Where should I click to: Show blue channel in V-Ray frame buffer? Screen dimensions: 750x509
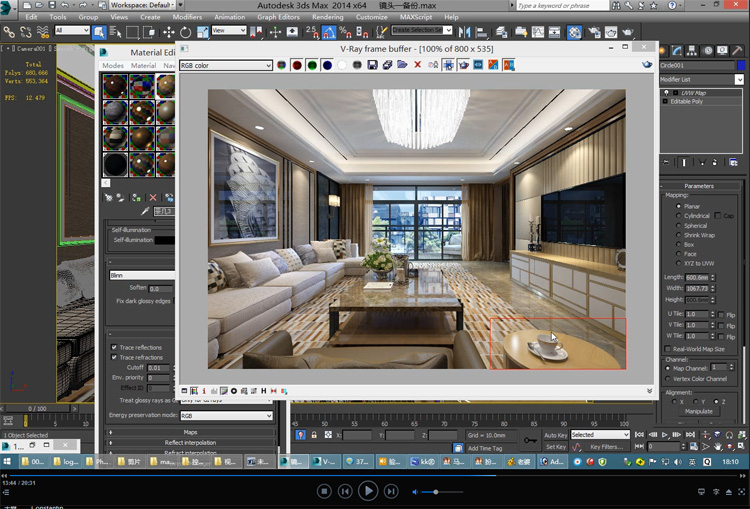pyautogui.click(x=327, y=65)
